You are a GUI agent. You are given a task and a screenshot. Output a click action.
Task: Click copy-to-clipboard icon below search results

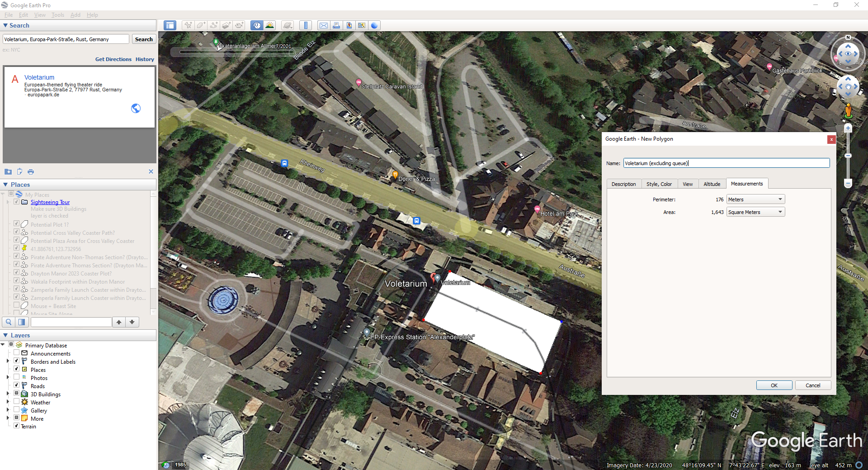coord(19,171)
